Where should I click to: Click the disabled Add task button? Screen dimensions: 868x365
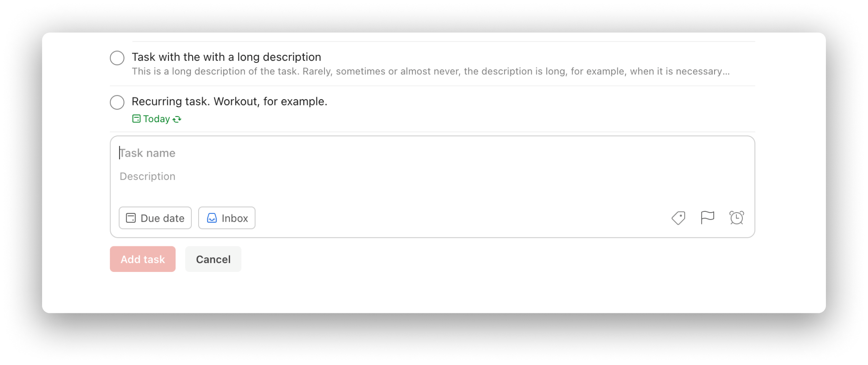pyautogui.click(x=143, y=259)
